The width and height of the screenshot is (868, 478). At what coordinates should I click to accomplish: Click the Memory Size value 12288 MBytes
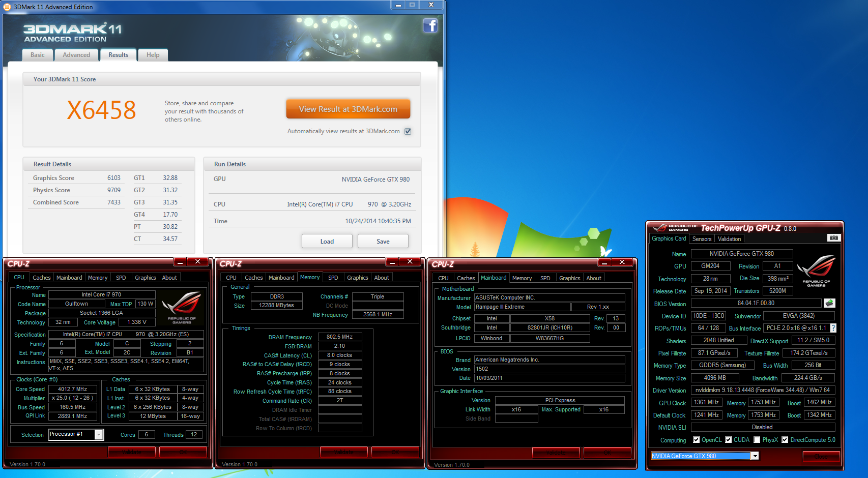coord(277,305)
